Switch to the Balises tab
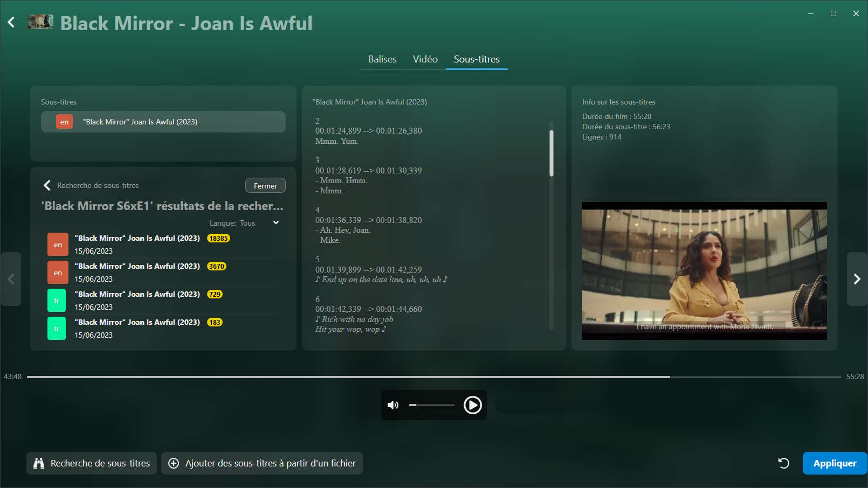Screen dimensions: 868x488 pos(382,59)
